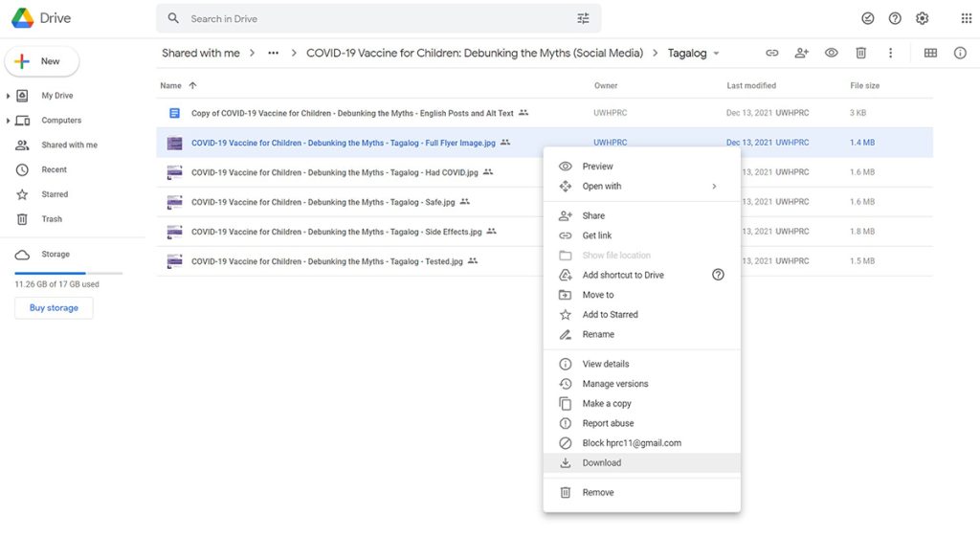Choose Get link from context menu

tap(642, 235)
